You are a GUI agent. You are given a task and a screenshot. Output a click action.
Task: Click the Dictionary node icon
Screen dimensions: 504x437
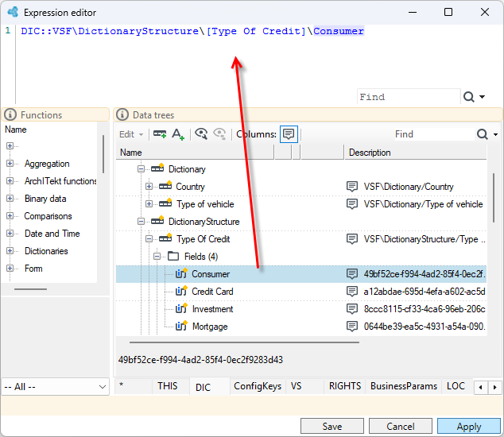157,168
